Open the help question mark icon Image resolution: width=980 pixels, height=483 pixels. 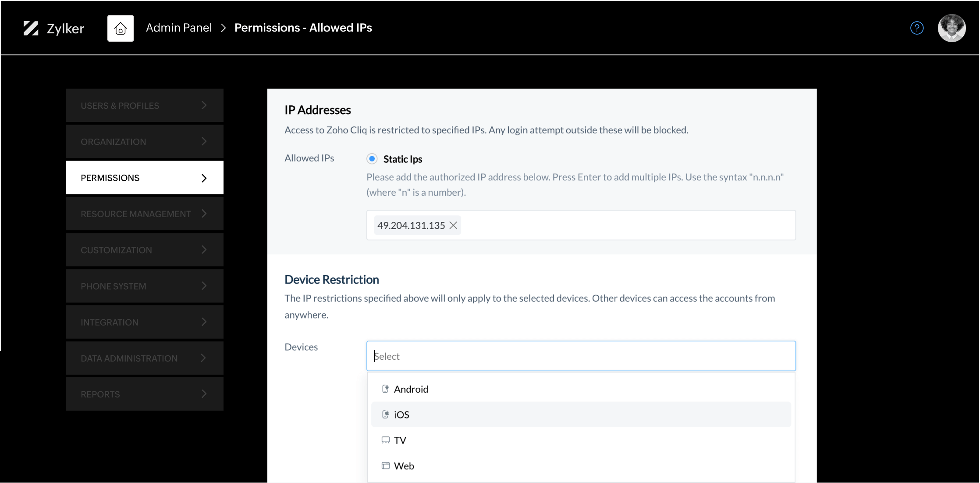[917, 28]
